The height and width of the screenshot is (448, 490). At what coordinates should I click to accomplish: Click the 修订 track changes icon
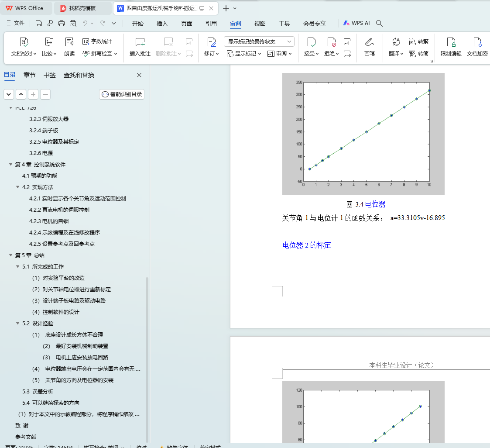[212, 42]
